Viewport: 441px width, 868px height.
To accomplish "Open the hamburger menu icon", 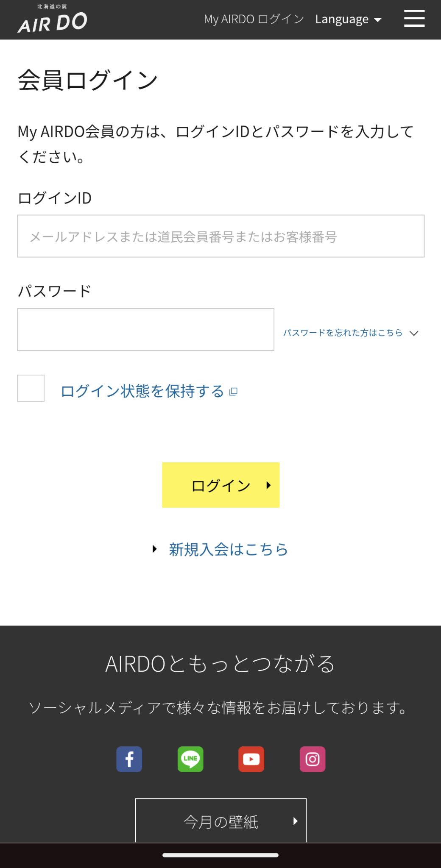I will coord(414,19).
